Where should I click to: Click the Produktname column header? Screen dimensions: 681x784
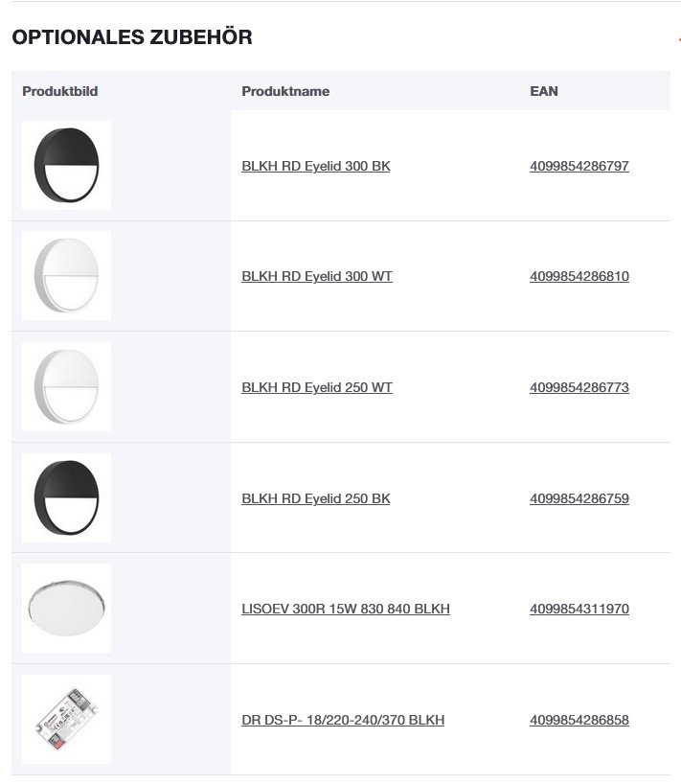tap(285, 91)
